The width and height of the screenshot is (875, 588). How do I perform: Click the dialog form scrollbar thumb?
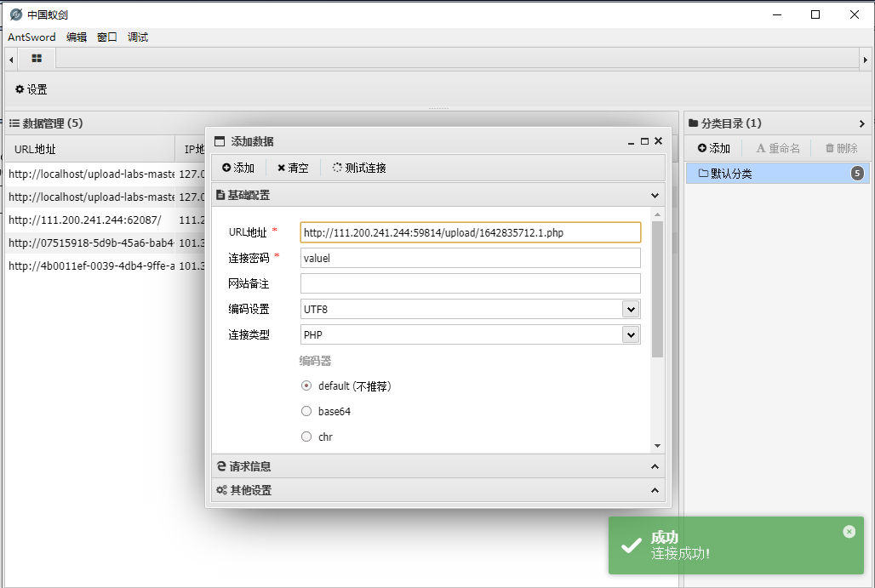pyautogui.click(x=657, y=289)
